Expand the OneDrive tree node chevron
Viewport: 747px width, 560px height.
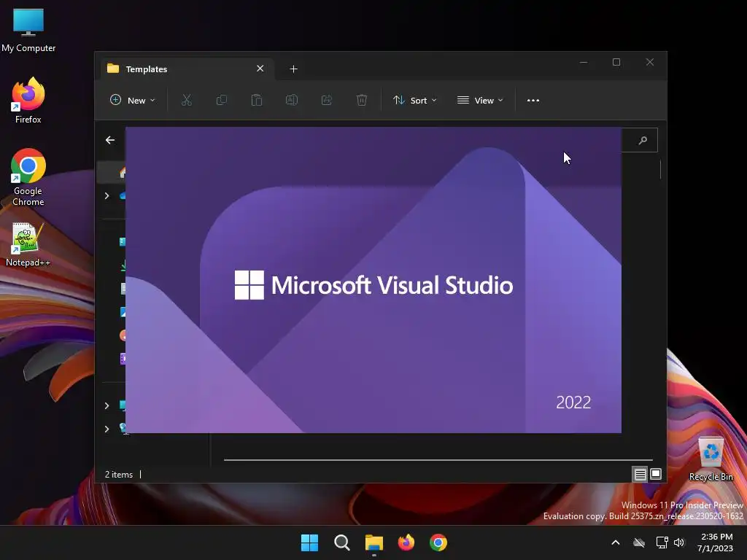[107, 195]
